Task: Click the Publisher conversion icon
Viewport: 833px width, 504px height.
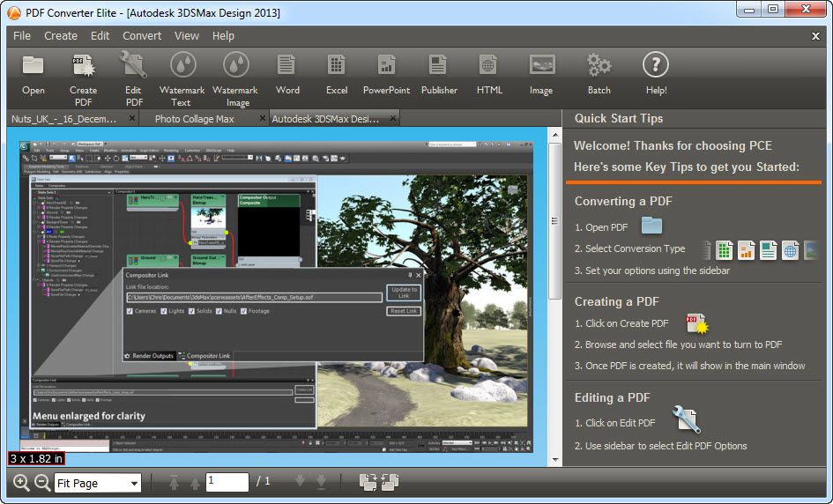Action: click(x=438, y=65)
